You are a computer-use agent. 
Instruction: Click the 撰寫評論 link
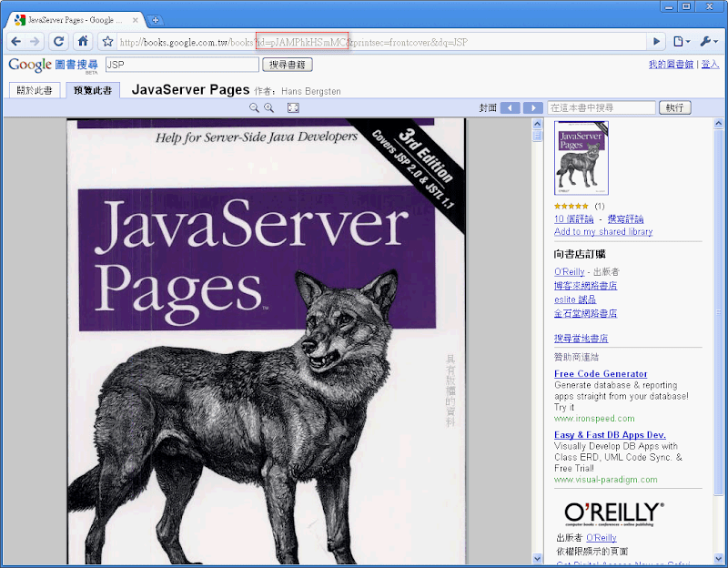tap(625, 218)
